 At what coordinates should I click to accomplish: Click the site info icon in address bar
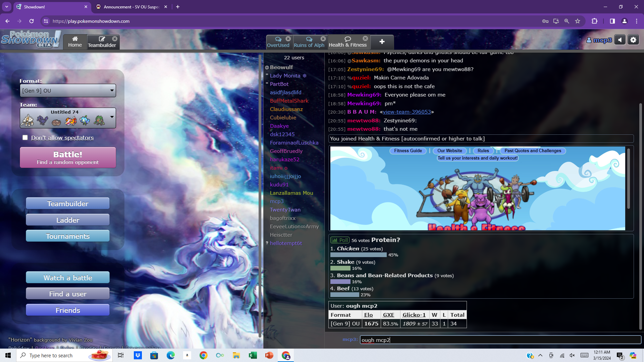coord(46,21)
